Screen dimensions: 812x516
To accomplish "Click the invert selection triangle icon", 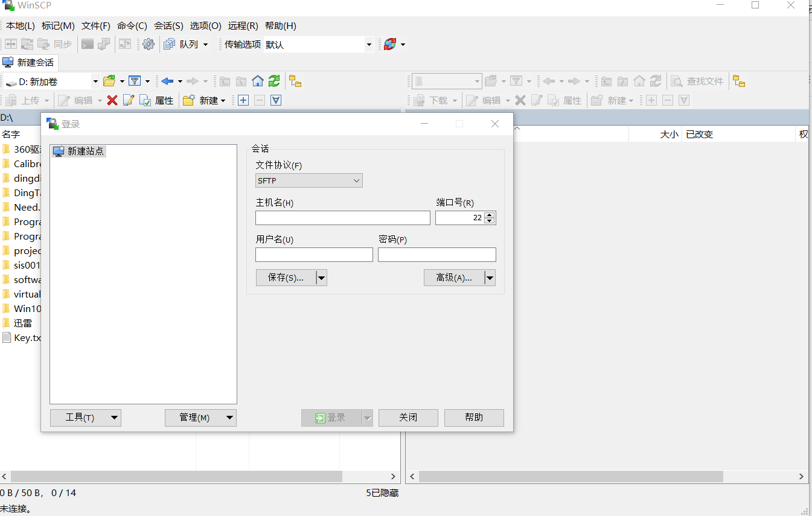I will click(x=276, y=100).
